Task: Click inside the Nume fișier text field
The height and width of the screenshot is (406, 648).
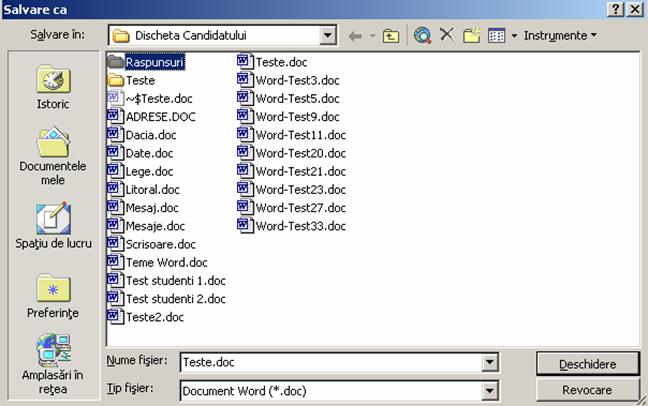Action: 330,362
